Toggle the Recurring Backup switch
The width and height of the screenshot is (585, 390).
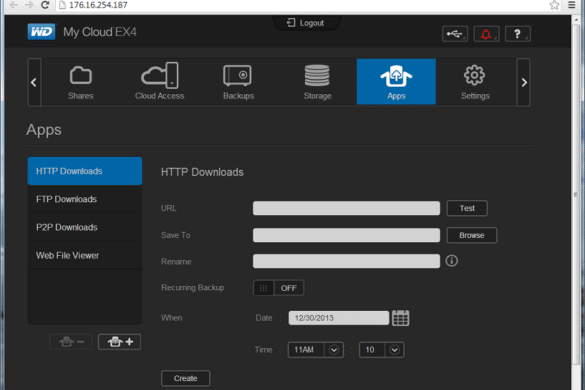278,288
